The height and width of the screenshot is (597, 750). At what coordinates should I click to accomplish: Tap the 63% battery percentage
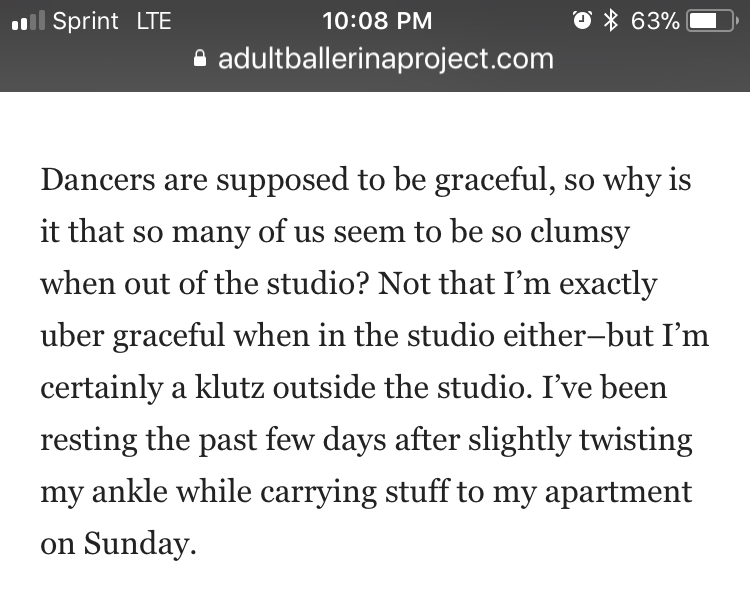pyautogui.click(x=655, y=20)
